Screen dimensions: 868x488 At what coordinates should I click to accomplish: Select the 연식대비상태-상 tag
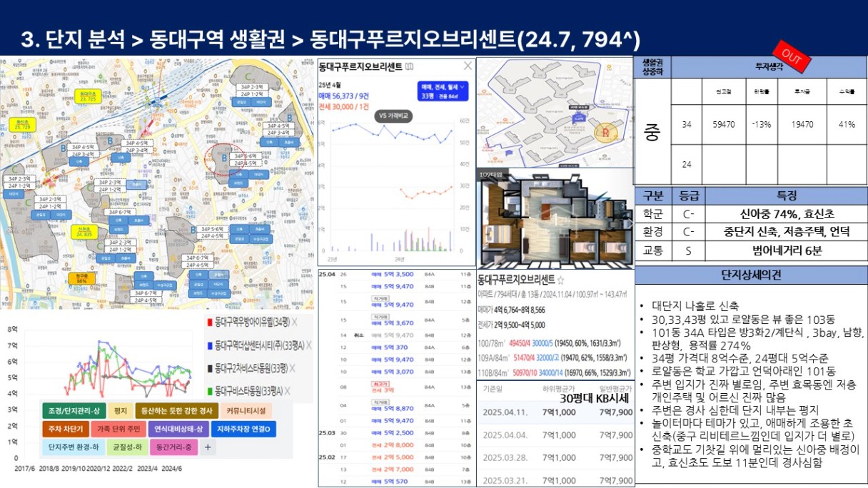tap(178, 429)
